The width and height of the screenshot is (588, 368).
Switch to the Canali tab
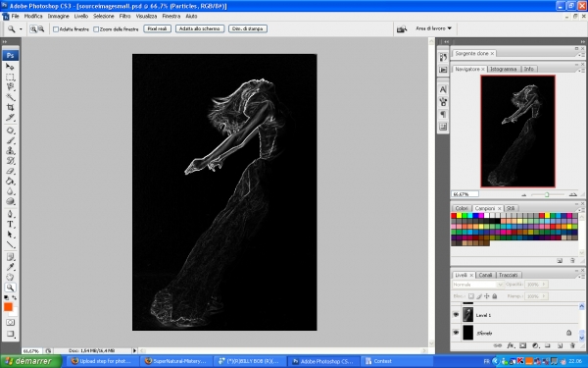(x=485, y=275)
